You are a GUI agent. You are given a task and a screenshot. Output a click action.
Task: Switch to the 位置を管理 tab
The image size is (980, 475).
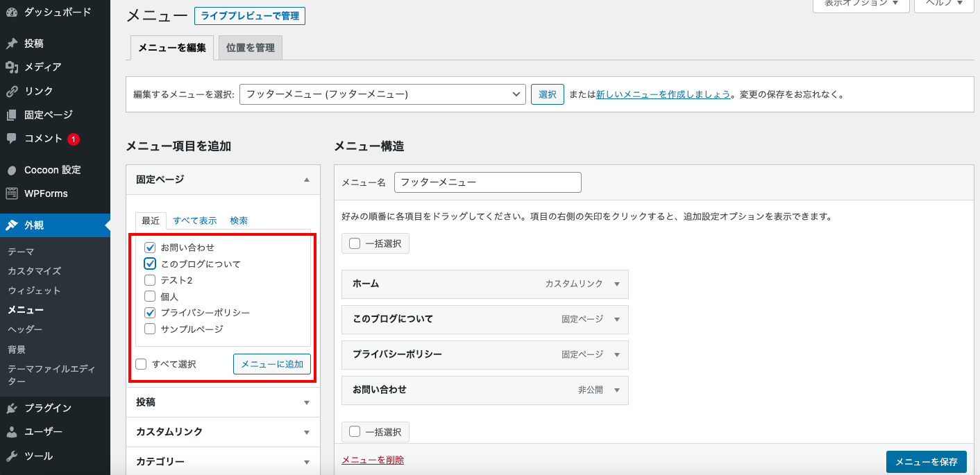point(250,48)
